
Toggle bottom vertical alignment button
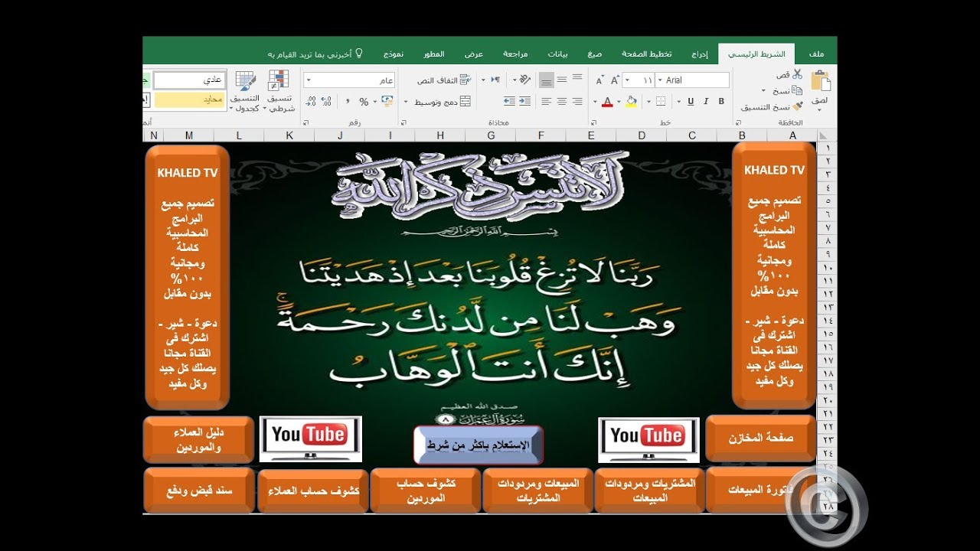pyautogui.click(x=547, y=80)
